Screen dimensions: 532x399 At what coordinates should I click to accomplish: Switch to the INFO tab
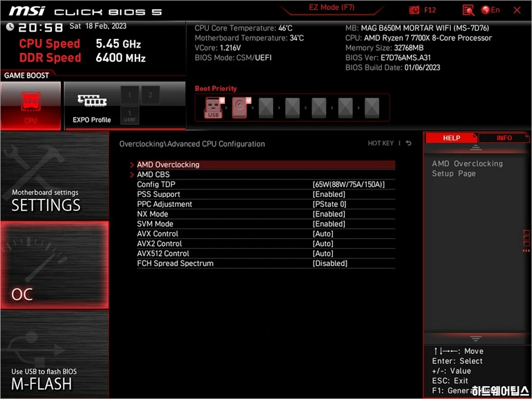[504, 138]
